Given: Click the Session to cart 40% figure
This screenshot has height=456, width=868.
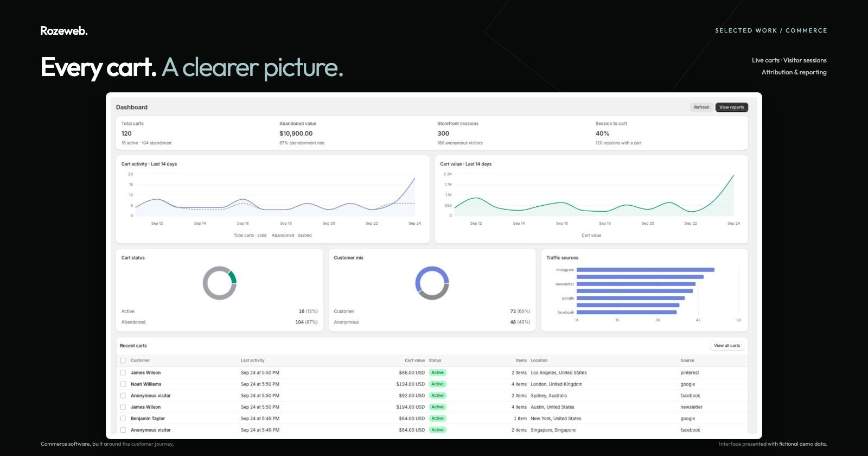Looking at the screenshot, I should 602,134.
